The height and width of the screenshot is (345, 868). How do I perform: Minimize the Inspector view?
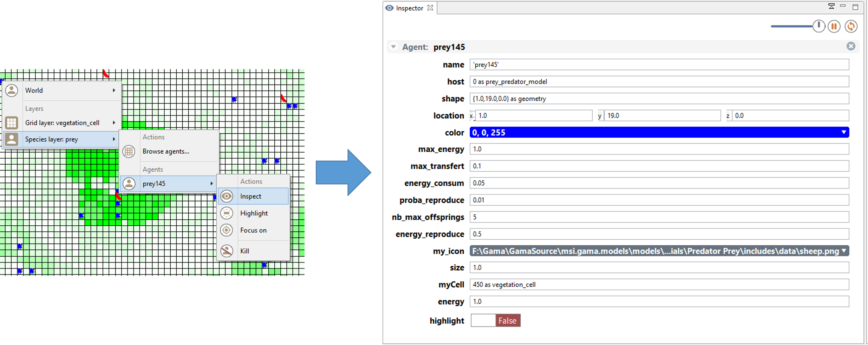pos(843,6)
